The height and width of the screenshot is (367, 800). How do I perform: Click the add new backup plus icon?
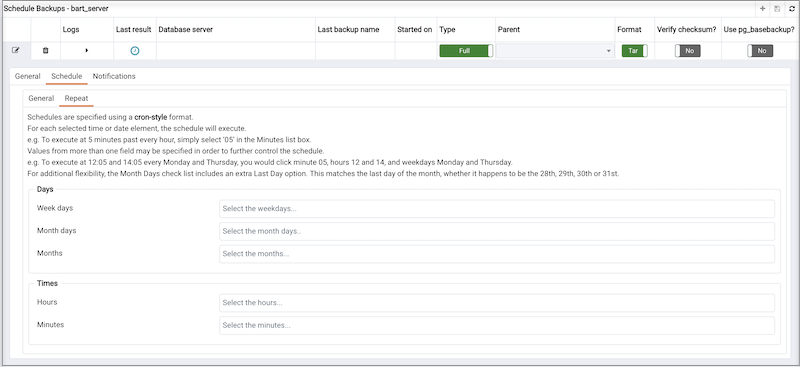[762, 9]
